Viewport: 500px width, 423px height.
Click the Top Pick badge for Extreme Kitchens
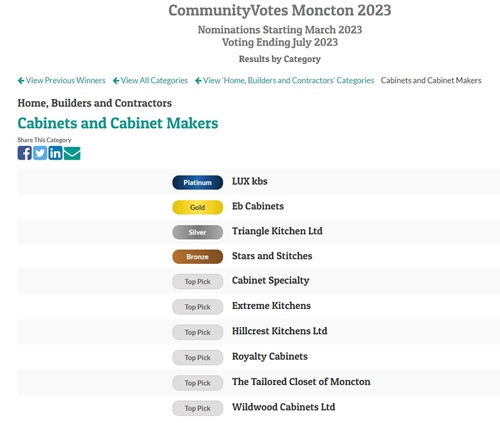pyautogui.click(x=198, y=307)
